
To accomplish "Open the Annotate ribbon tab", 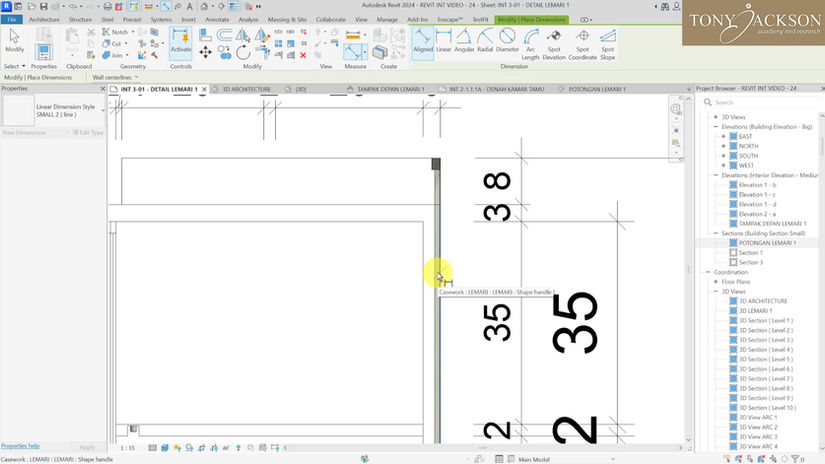I will [217, 19].
